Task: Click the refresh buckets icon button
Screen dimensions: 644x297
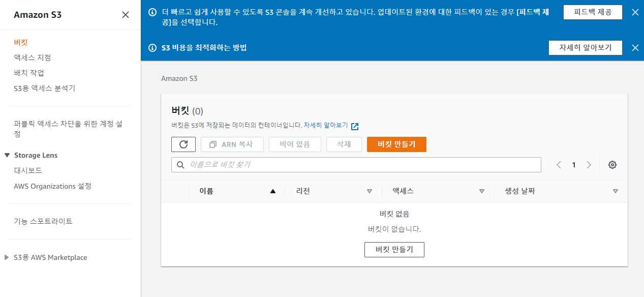Action: (183, 144)
